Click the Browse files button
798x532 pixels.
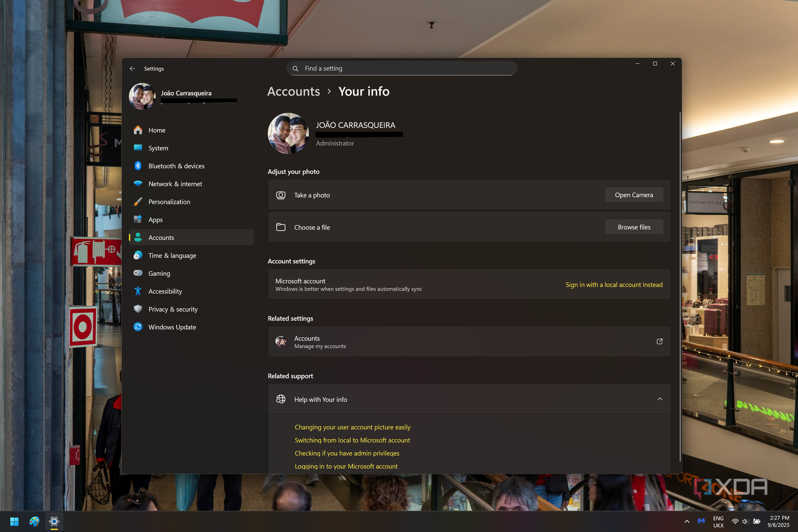634,227
